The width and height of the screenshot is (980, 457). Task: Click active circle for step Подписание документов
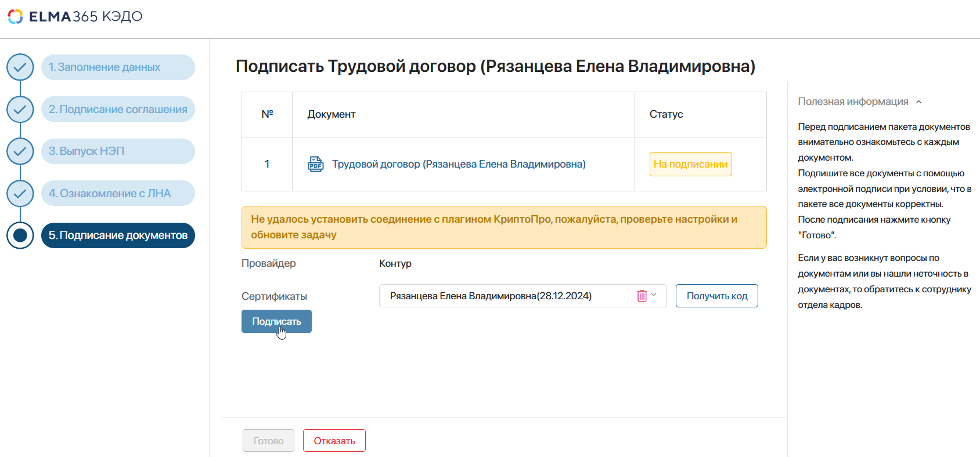click(x=20, y=235)
